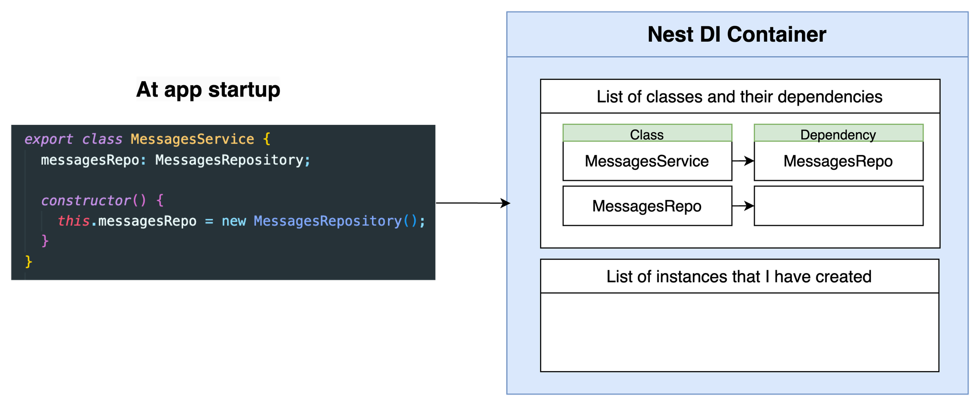The image size is (980, 406).
Task: Click the yellow closing brace of class
Action: coord(28,261)
